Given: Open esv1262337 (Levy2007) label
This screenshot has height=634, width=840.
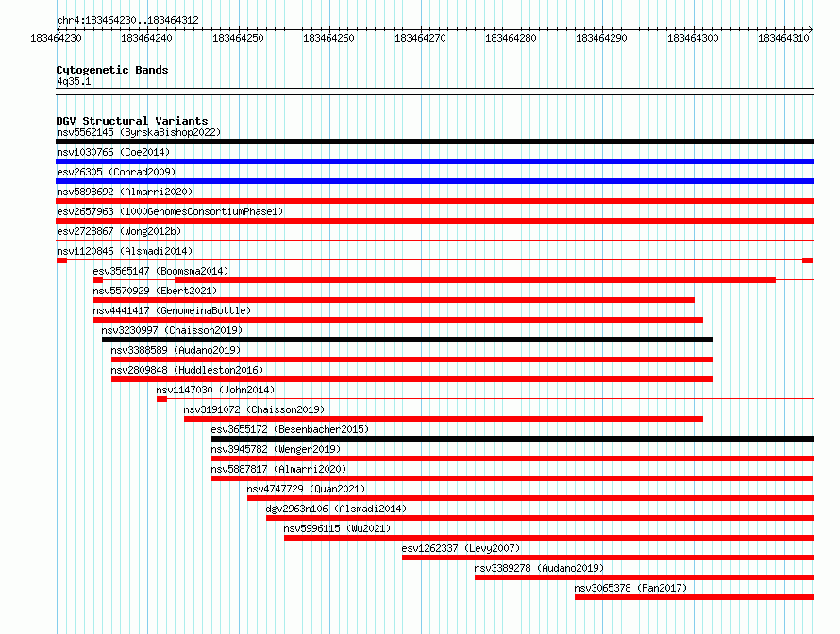Looking at the screenshot, I should click(x=461, y=548).
